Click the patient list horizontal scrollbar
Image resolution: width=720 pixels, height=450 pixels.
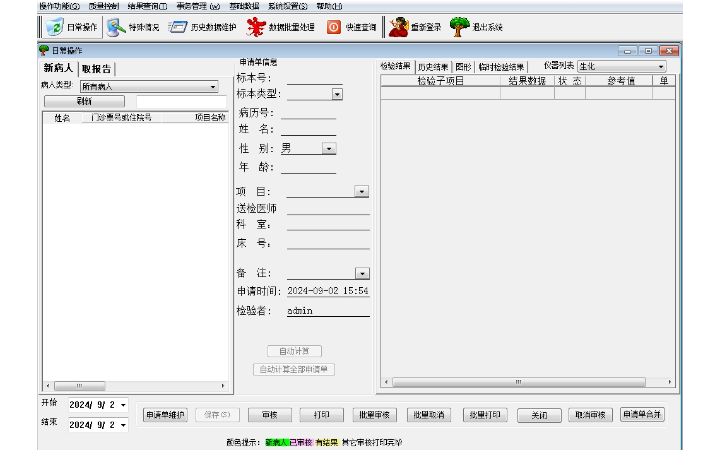(x=135, y=386)
